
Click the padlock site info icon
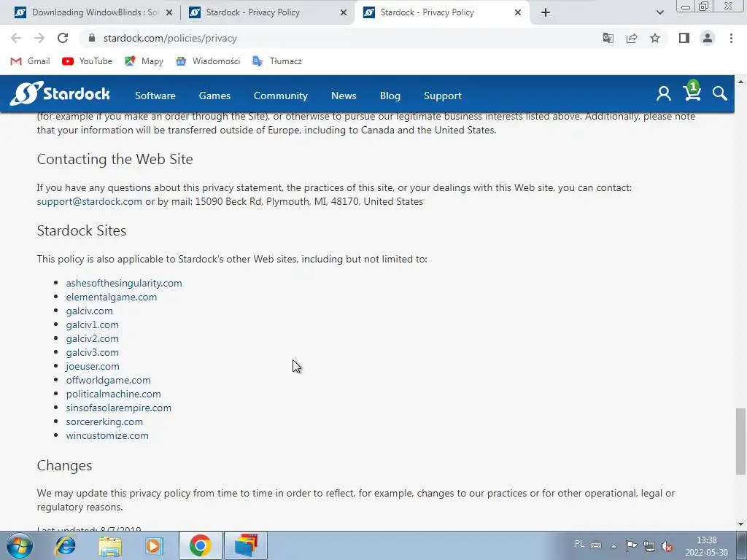[x=93, y=38]
